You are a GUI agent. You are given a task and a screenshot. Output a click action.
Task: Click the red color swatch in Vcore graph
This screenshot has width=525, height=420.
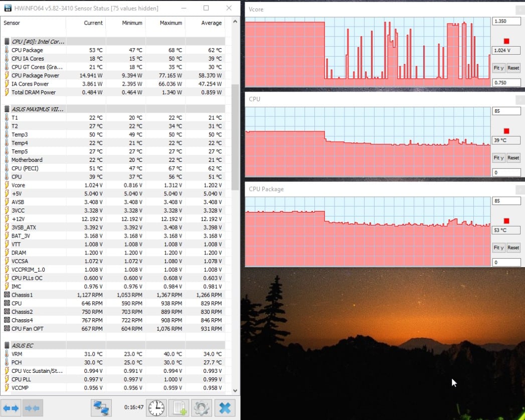506,41
